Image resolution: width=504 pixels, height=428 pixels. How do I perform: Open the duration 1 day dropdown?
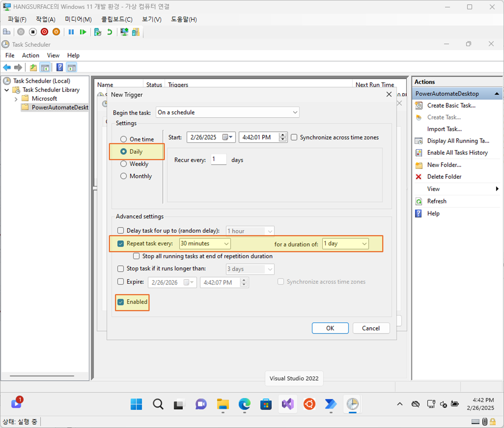tap(346, 243)
